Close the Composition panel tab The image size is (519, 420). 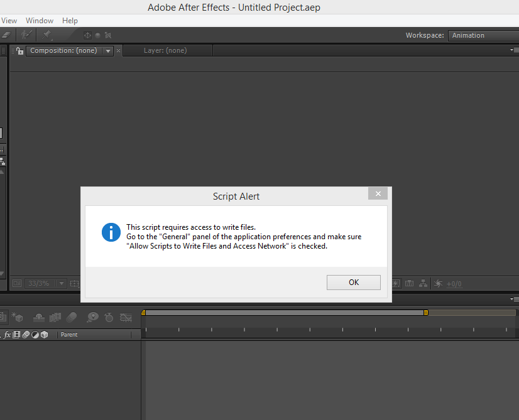(x=118, y=51)
